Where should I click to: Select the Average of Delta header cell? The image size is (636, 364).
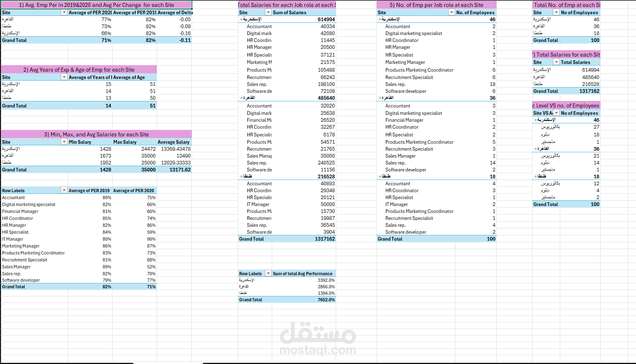174,13
